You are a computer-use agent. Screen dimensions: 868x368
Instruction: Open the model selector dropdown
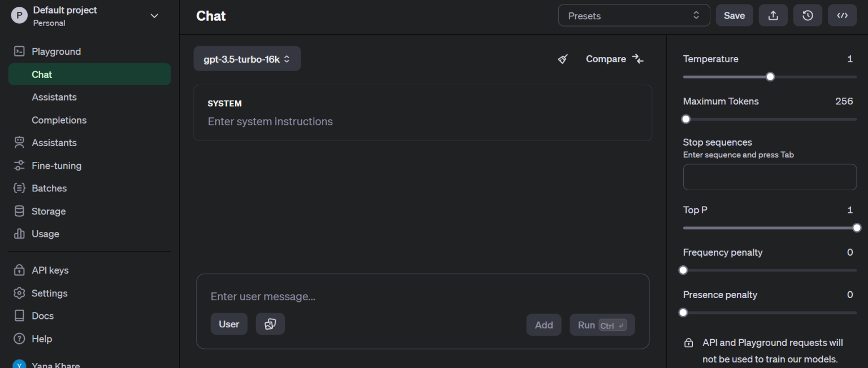click(247, 59)
